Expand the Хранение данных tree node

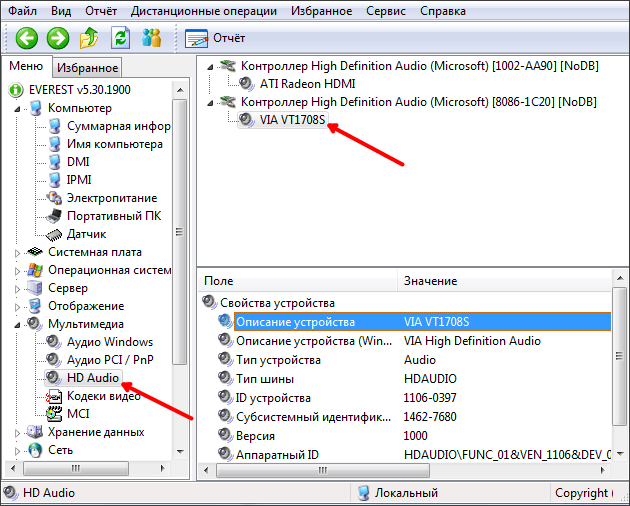pos(17,433)
